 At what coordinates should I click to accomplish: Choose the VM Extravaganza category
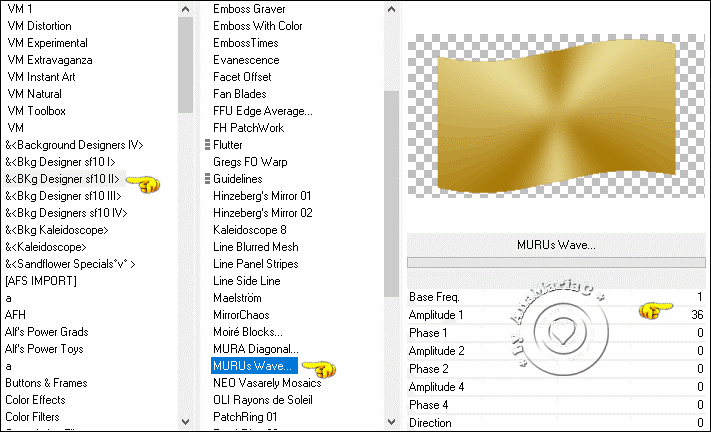(x=50, y=60)
